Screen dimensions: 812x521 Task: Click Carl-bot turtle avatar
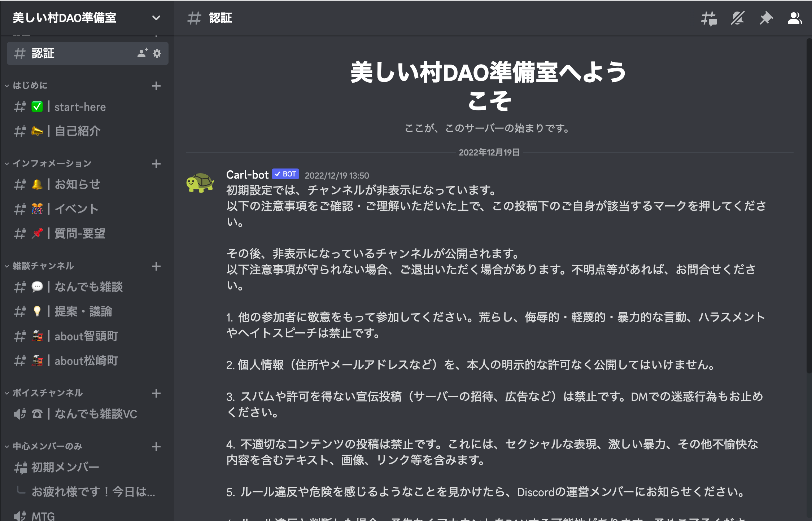click(x=200, y=183)
